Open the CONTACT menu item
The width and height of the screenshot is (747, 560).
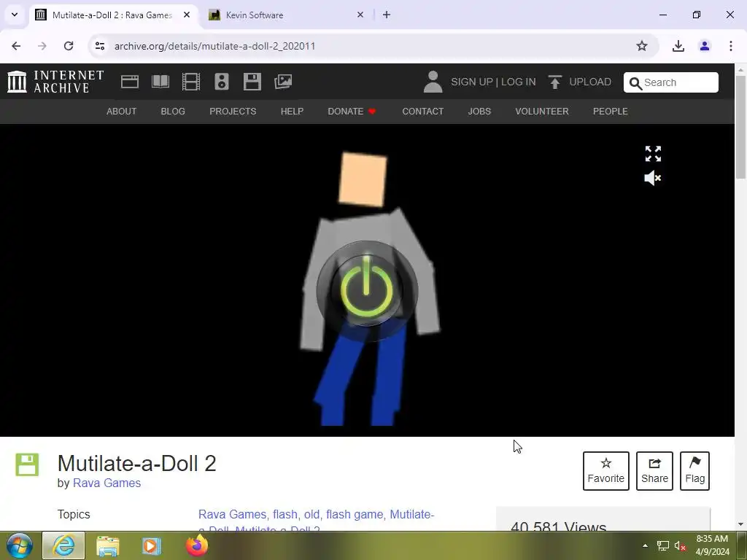pyautogui.click(x=422, y=112)
